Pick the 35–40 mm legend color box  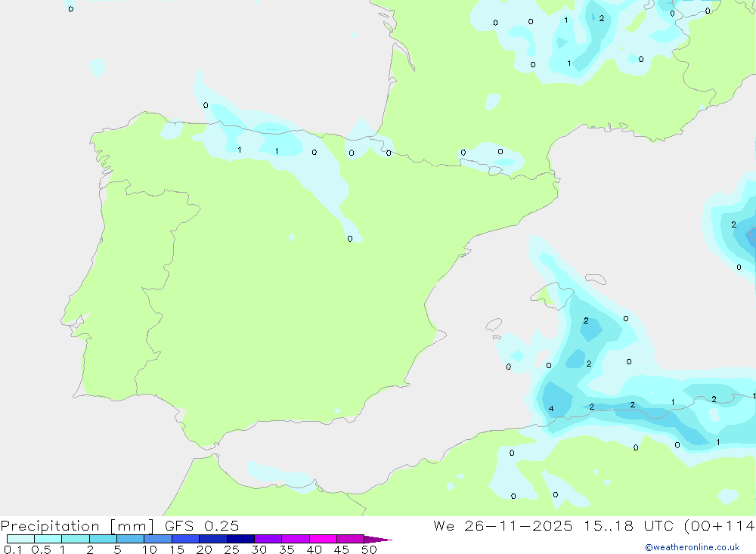click(x=295, y=539)
